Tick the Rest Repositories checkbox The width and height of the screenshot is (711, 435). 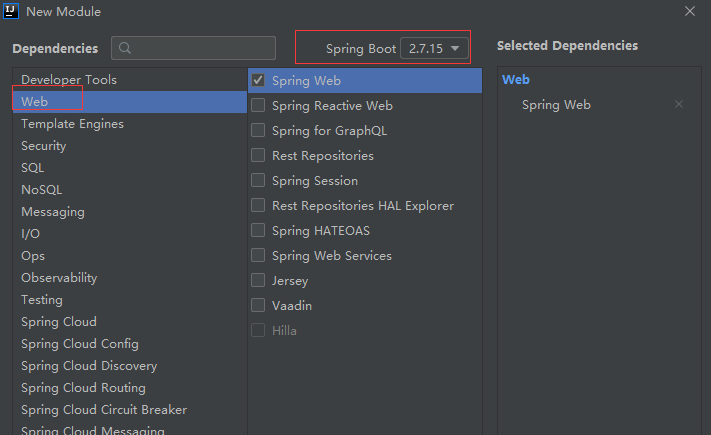258,155
